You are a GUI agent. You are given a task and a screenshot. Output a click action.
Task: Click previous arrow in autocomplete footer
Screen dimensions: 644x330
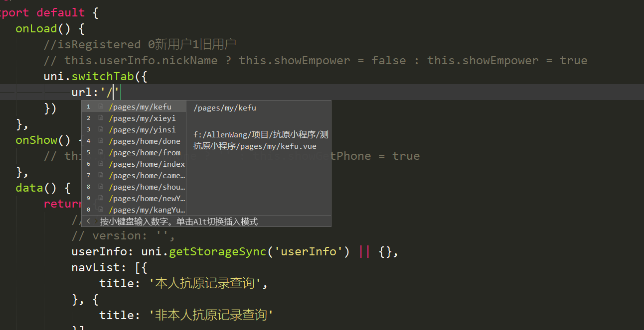tap(88, 221)
